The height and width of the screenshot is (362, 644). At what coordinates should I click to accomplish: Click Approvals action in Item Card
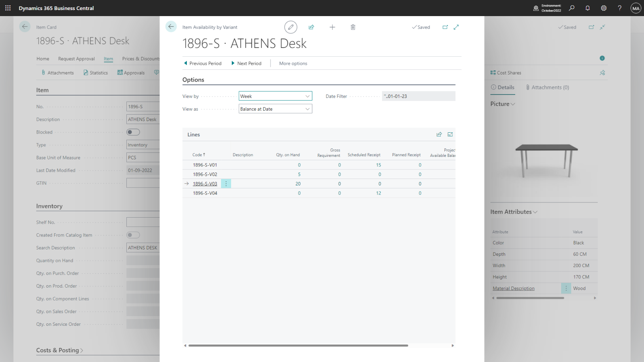coord(131,73)
